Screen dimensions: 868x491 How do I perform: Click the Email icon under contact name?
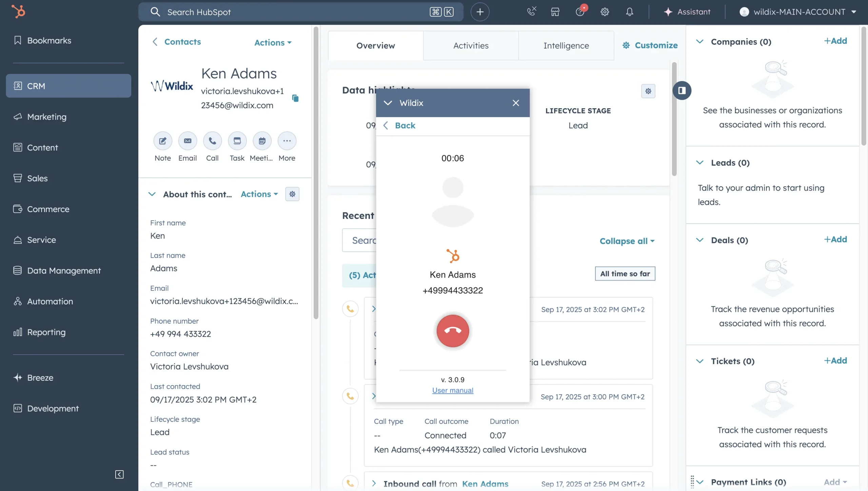tap(188, 141)
